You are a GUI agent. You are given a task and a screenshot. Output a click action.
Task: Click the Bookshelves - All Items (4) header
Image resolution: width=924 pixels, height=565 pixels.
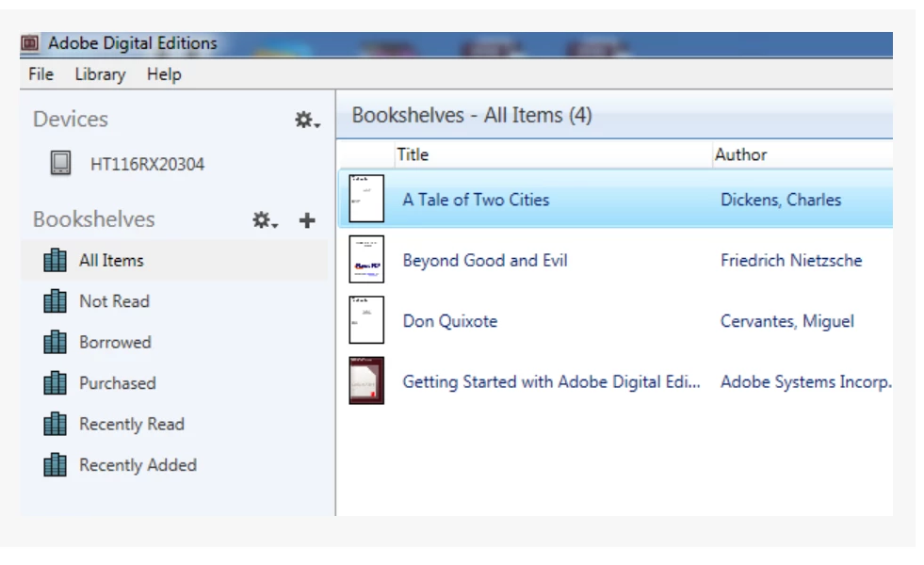click(472, 115)
